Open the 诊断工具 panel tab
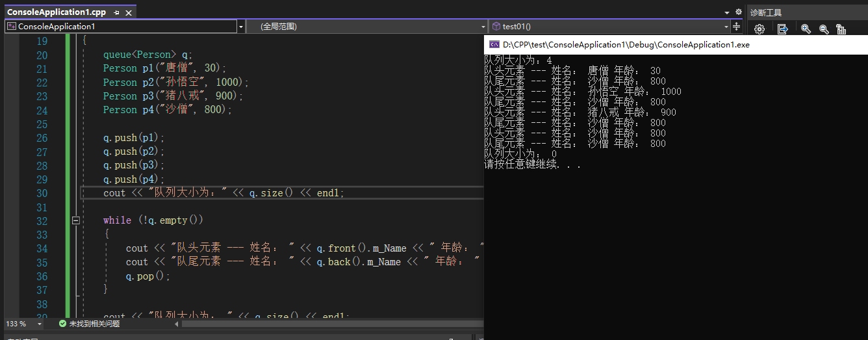Viewport: 868px width, 340px height. (x=766, y=12)
